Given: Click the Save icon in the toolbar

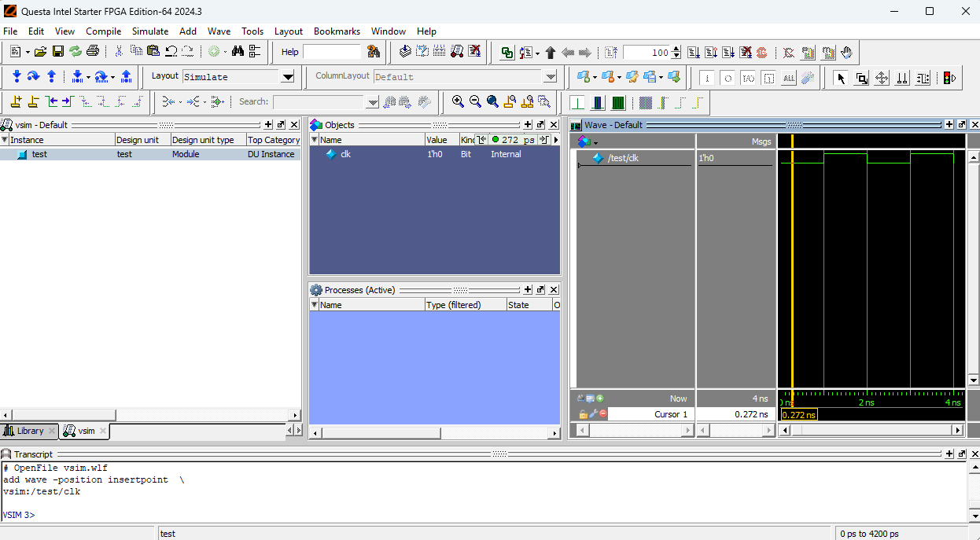Looking at the screenshot, I should tap(57, 52).
